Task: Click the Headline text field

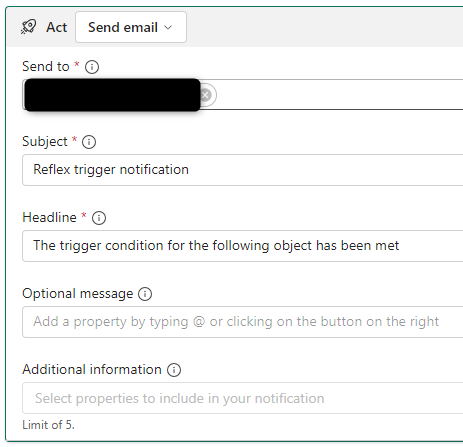Action: [243, 246]
